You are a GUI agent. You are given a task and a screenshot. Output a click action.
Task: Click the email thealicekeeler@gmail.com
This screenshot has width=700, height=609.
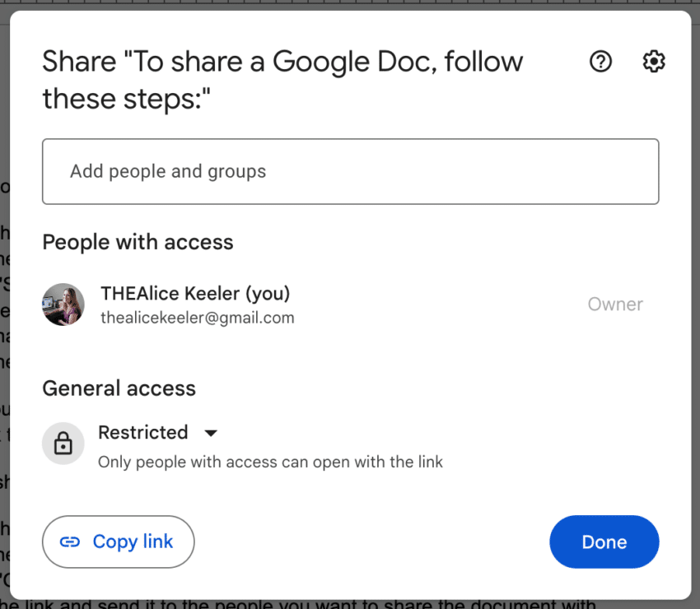pyautogui.click(x=198, y=318)
